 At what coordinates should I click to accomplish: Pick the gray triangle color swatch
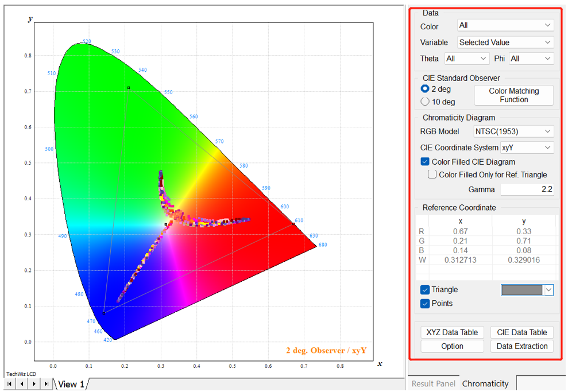521,290
